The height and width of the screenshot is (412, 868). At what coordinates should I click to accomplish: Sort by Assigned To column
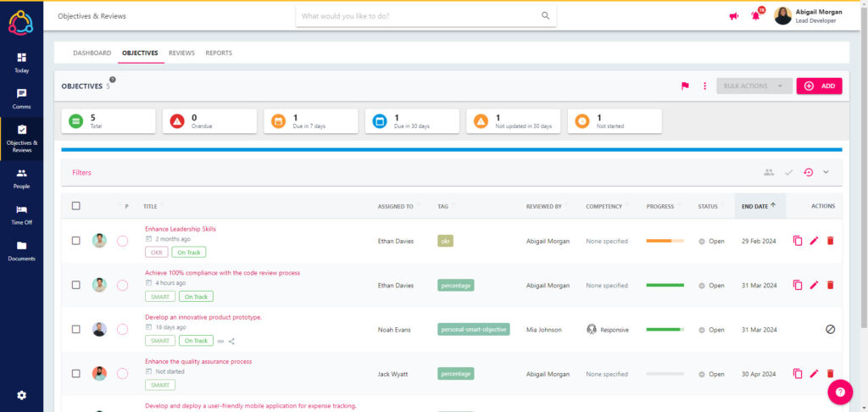point(395,207)
